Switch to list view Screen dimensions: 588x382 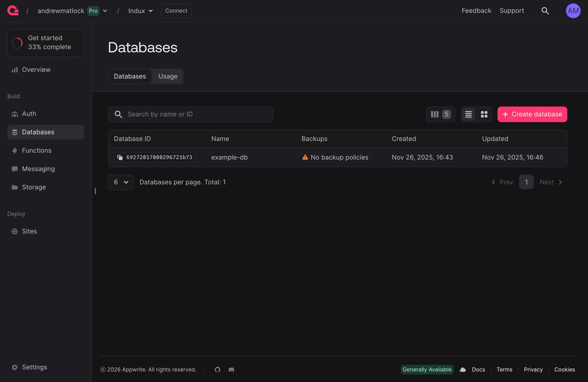pos(468,114)
